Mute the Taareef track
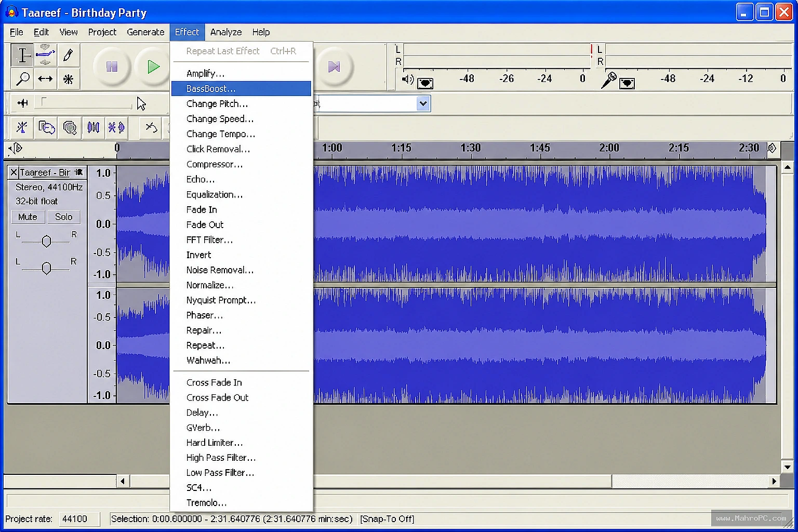This screenshot has height=532, width=798. pos(28,217)
